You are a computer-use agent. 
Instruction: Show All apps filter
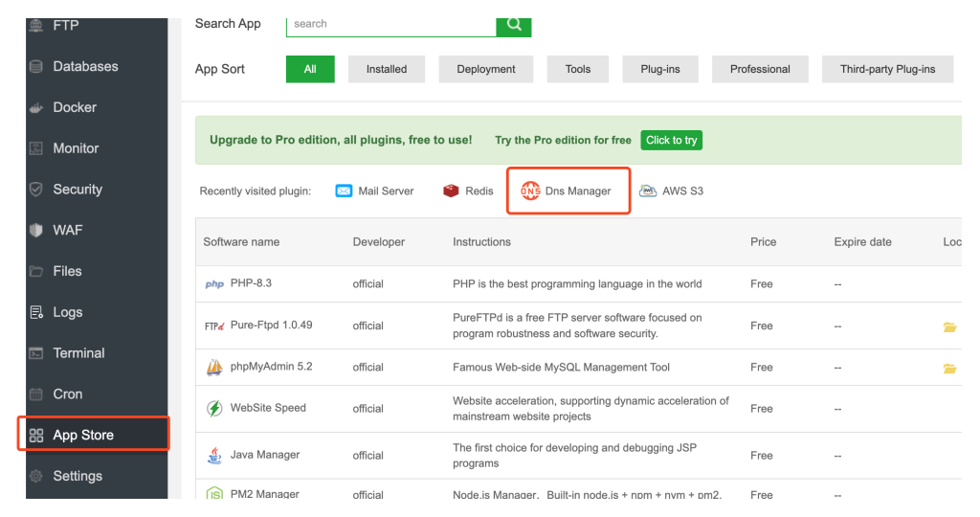point(310,69)
